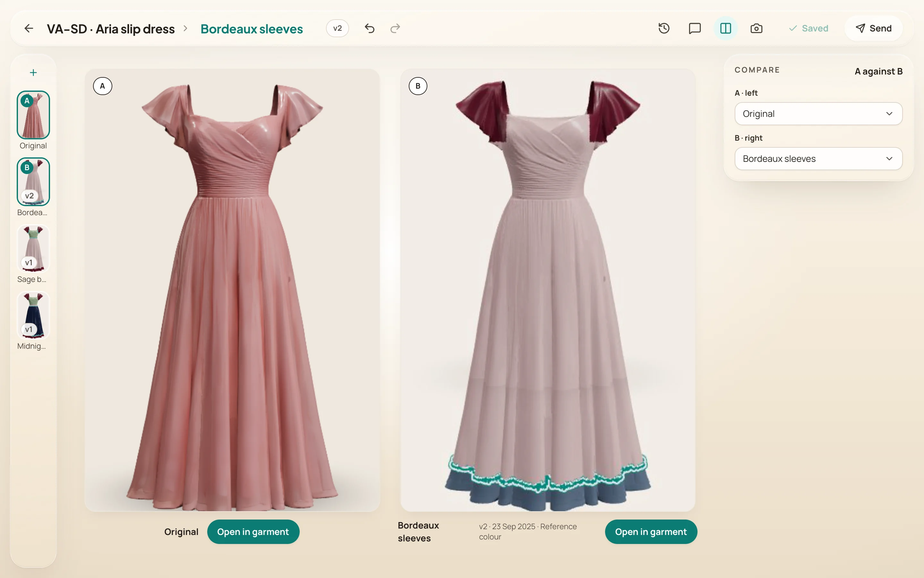Click the v2 23 Sep 2025 caption

pos(528,532)
